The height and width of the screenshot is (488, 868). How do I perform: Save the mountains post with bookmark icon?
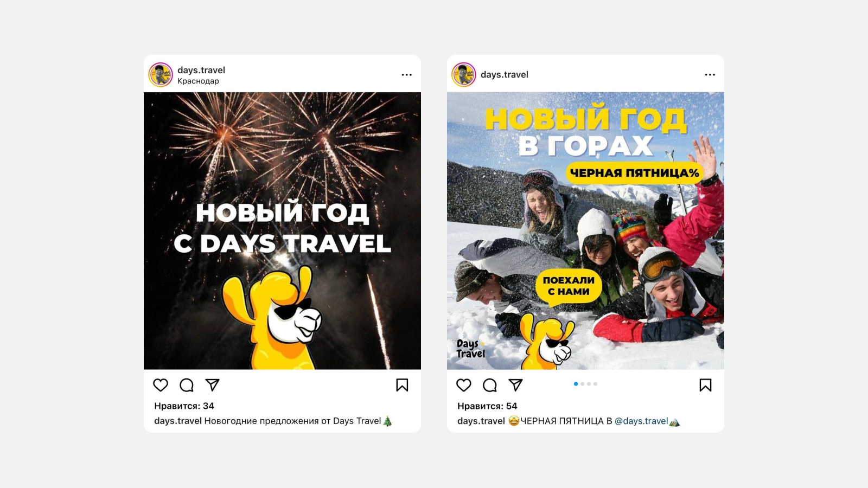pos(705,385)
